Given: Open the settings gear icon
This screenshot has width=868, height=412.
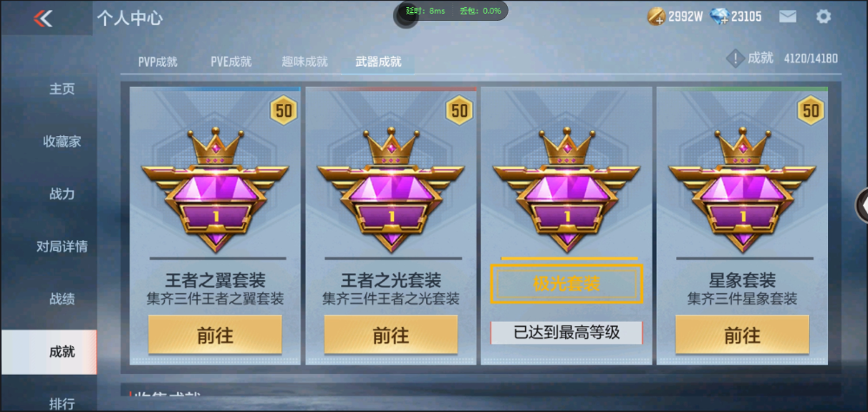Looking at the screenshot, I should pos(823,16).
